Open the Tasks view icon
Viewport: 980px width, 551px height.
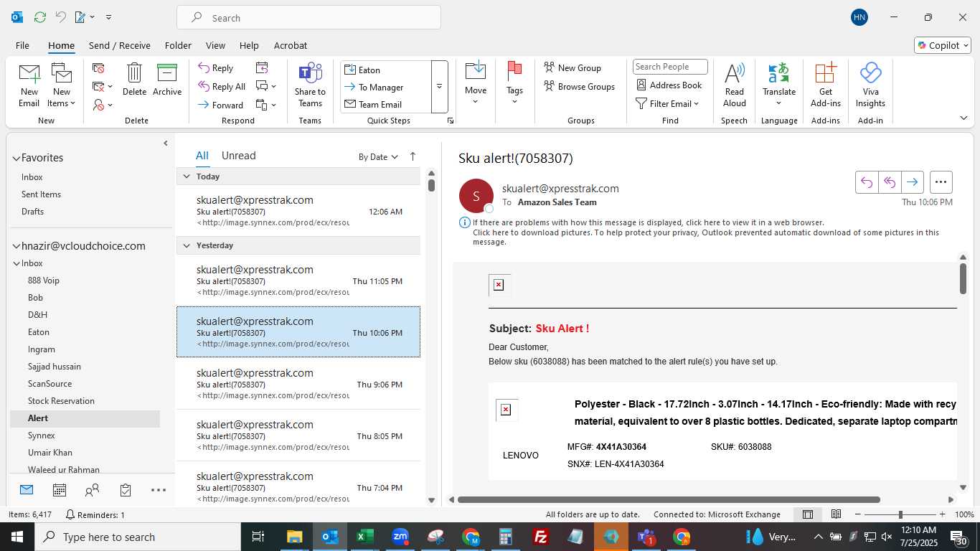[126, 490]
